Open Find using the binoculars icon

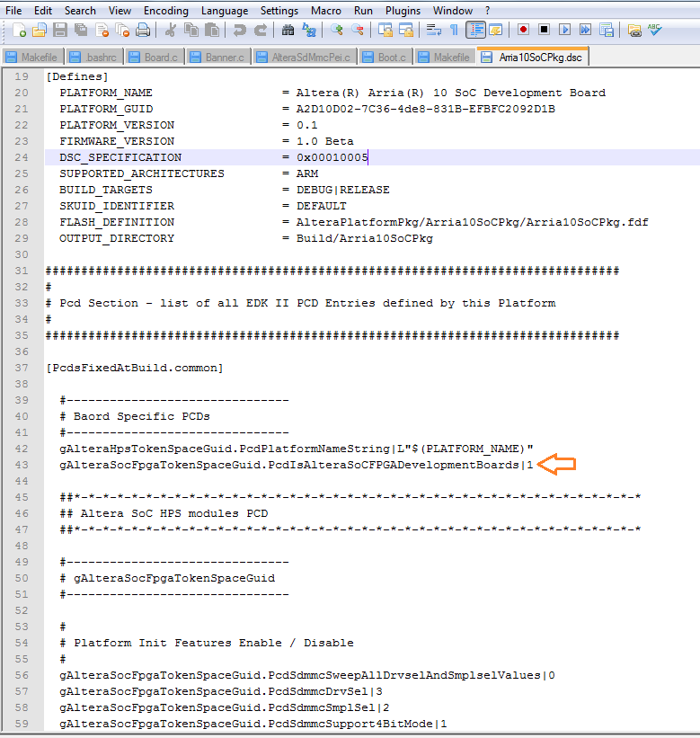tap(288, 31)
